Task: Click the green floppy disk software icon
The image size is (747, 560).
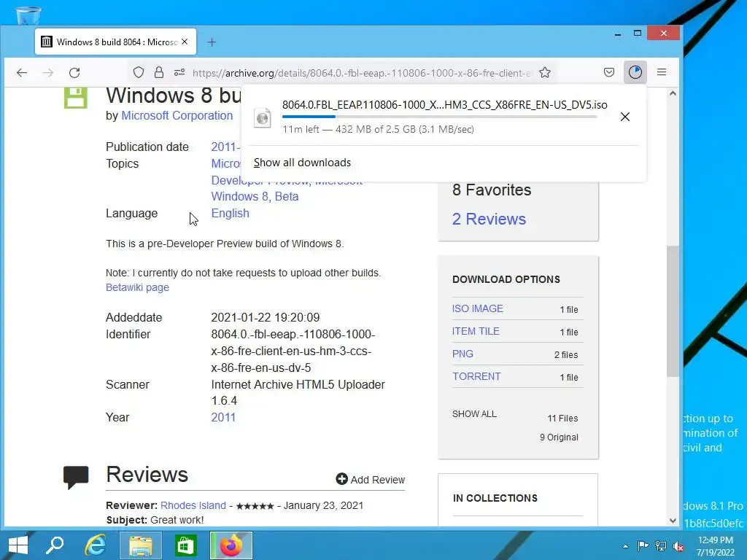Action: pyautogui.click(x=76, y=98)
